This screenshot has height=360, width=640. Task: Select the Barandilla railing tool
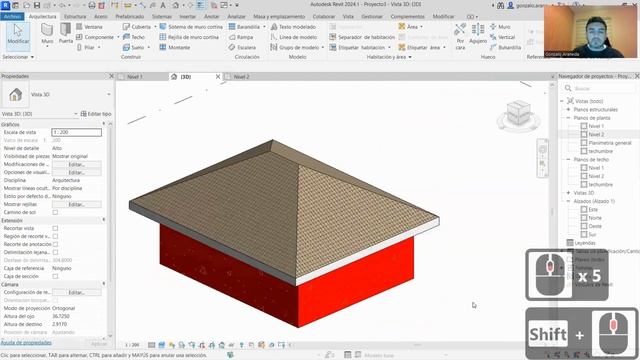click(244, 27)
